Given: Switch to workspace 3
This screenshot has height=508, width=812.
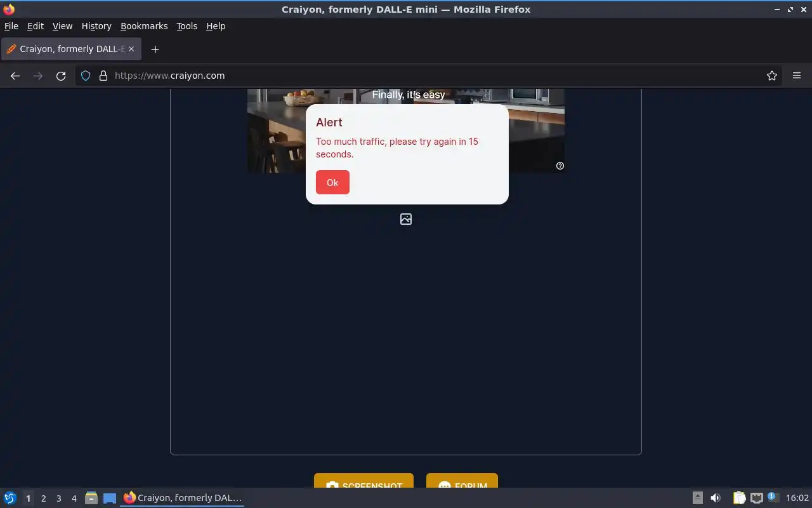Looking at the screenshot, I should click(58, 498).
